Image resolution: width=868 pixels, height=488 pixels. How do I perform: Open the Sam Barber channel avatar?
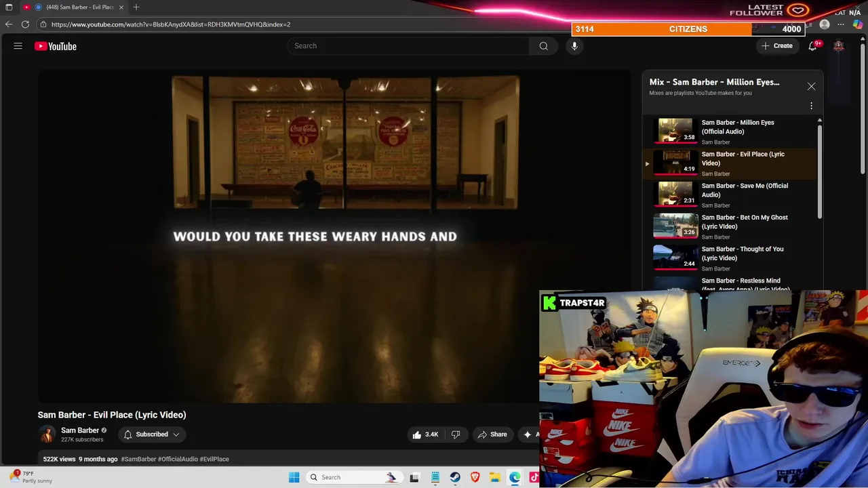47,434
